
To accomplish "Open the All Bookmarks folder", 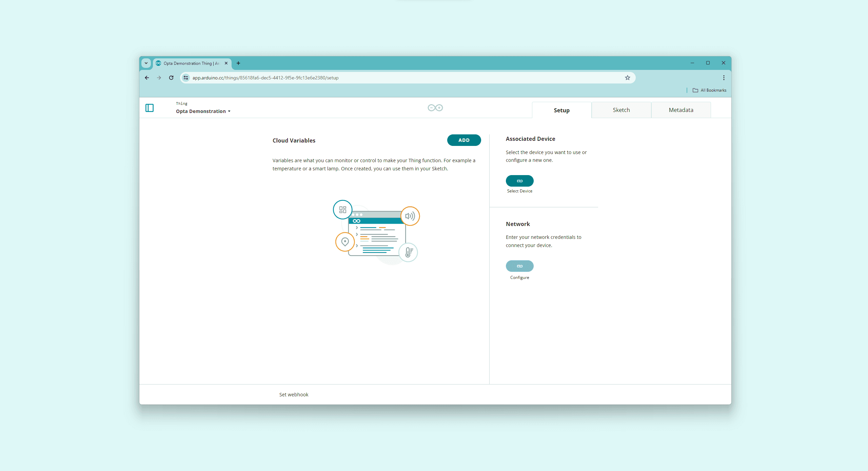I will click(709, 90).
